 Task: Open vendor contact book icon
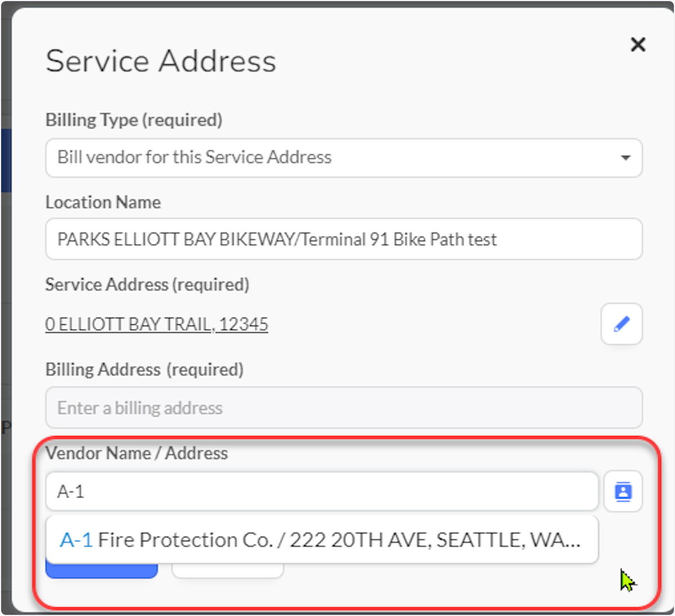pyautogui.click(x=623, y=492)
